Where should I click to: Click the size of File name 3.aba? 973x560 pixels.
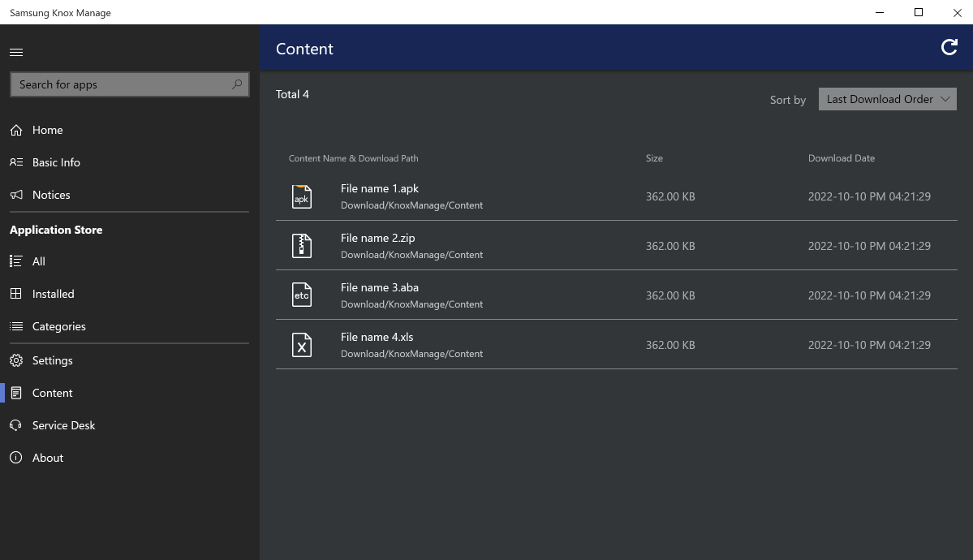point(670,295)
